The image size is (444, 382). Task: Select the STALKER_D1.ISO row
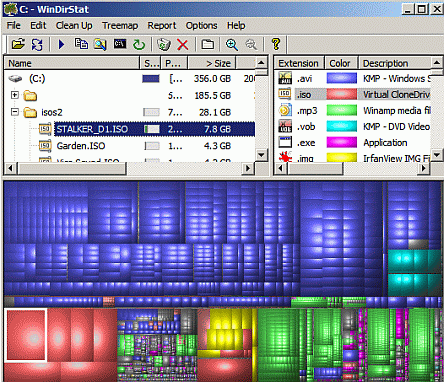[x=130, y=129]
